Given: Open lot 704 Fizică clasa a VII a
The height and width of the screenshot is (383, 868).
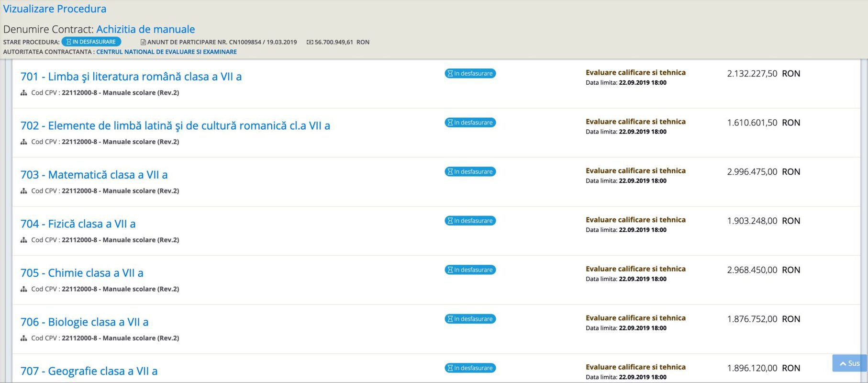Looking at the screenshot, I should (x=78, y=224).
